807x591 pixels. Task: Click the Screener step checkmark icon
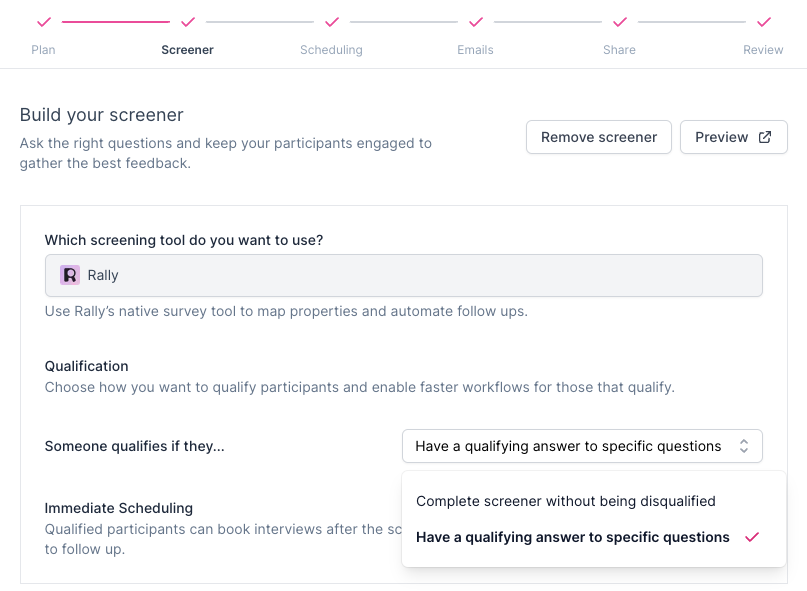tap(187, 21)
